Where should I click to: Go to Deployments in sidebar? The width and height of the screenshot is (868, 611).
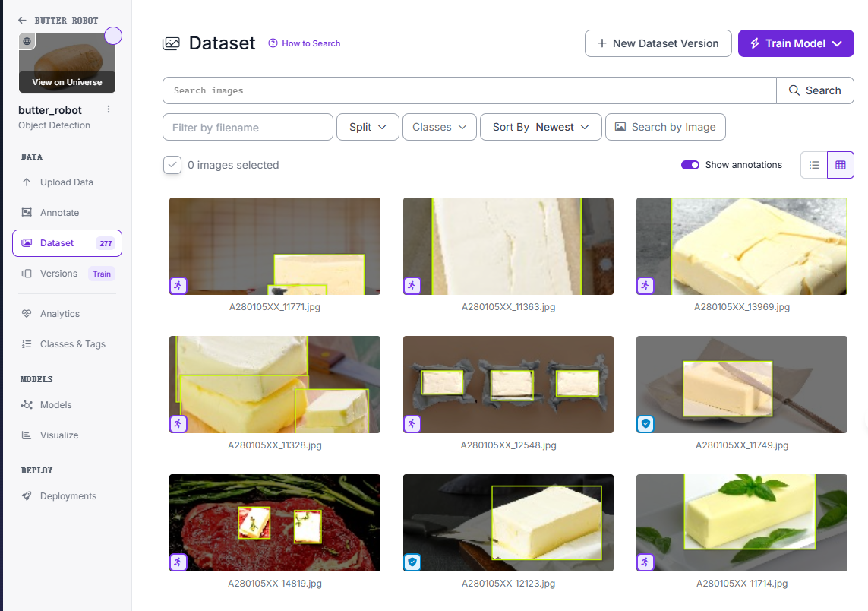[68, 496]
